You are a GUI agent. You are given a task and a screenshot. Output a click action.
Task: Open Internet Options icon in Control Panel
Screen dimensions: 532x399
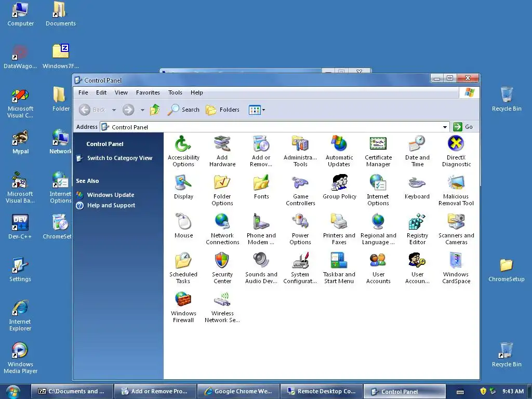point(378,190)
